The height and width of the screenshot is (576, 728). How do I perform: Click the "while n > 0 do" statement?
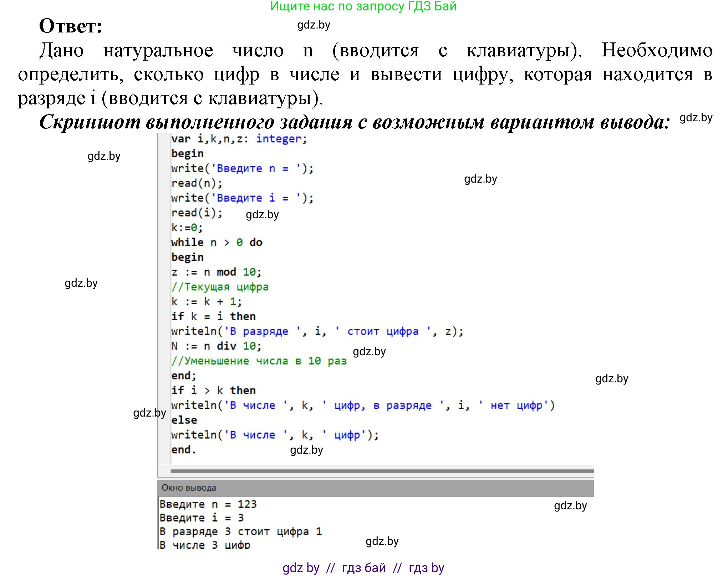[217, 242]
